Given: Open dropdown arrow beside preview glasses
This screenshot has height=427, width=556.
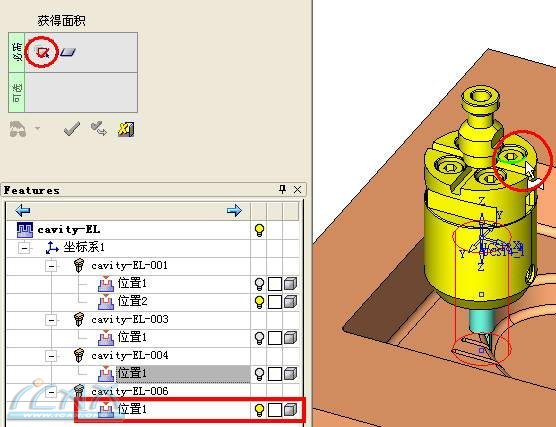Looking at the screenshot, I should pyautogui.click(x=37, y=128).
